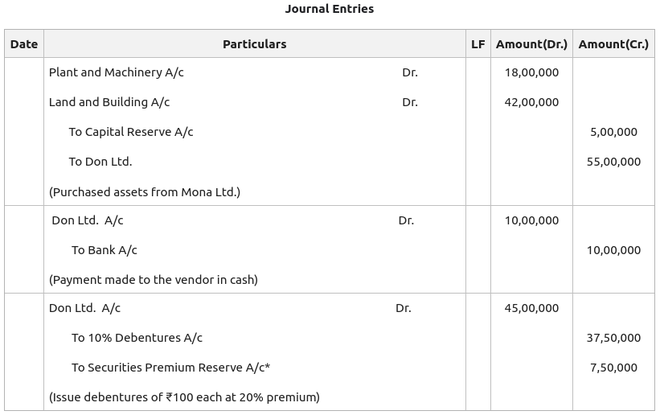Select the 18,00,000 debit amount
The width and height of the screenshot is (660, 415).
click(x=532, y=73)
